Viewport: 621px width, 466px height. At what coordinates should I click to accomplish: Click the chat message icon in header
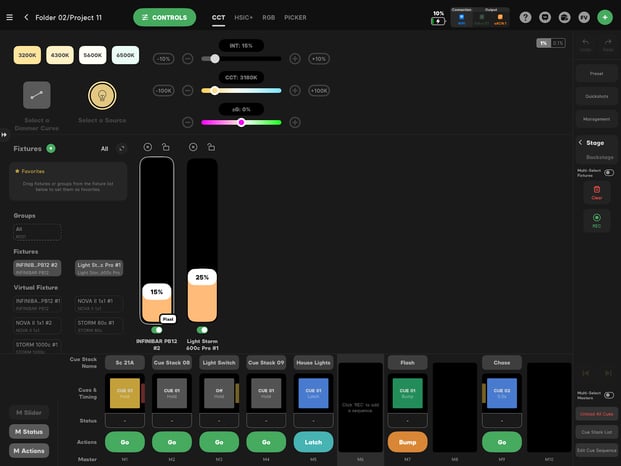pos(545,17)
